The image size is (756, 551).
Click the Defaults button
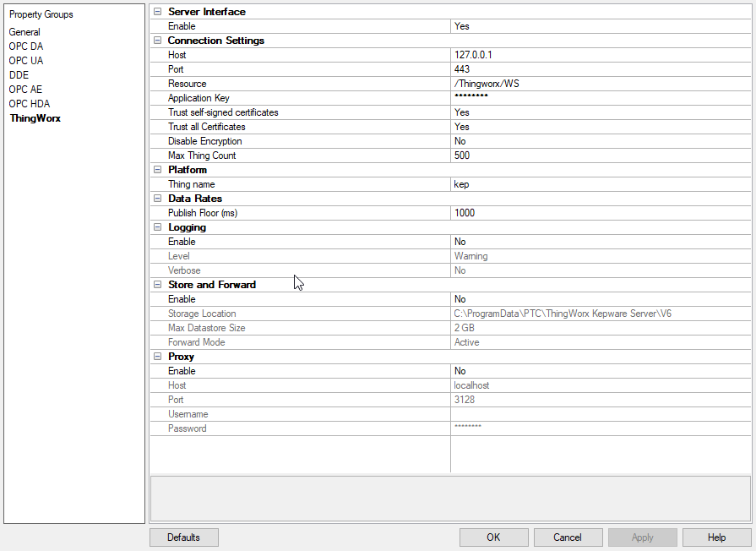click(183, 537)
